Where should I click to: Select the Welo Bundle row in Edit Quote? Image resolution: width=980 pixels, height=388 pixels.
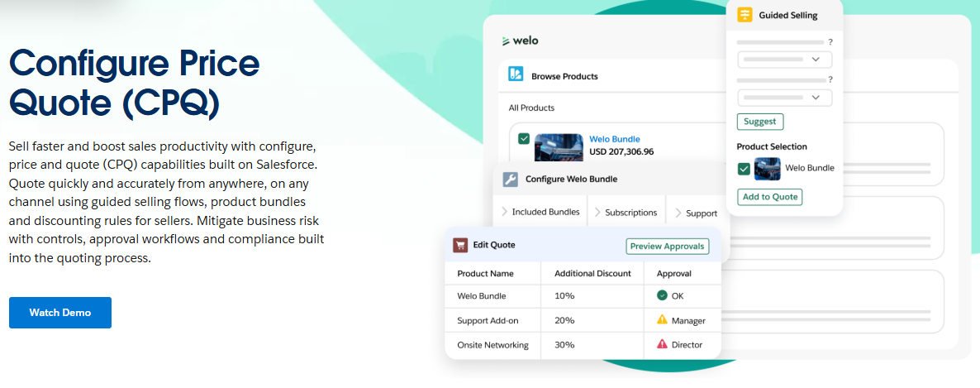pos(583,296)
